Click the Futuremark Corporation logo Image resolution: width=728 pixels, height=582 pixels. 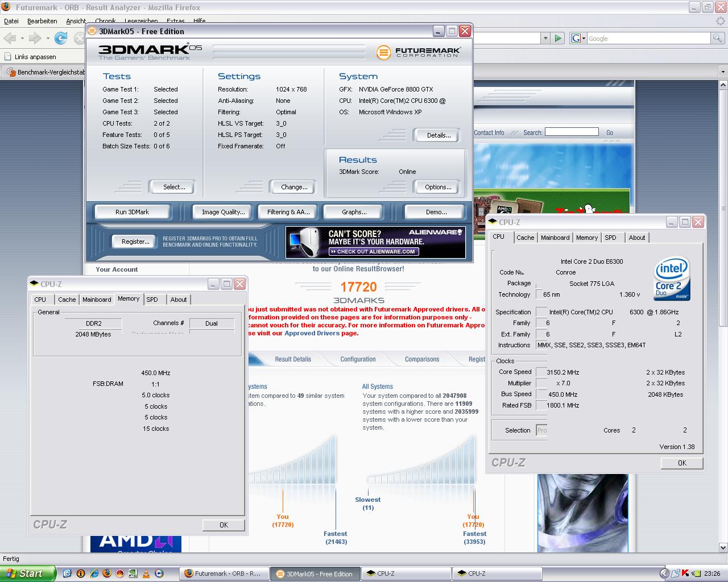point(418,52)
